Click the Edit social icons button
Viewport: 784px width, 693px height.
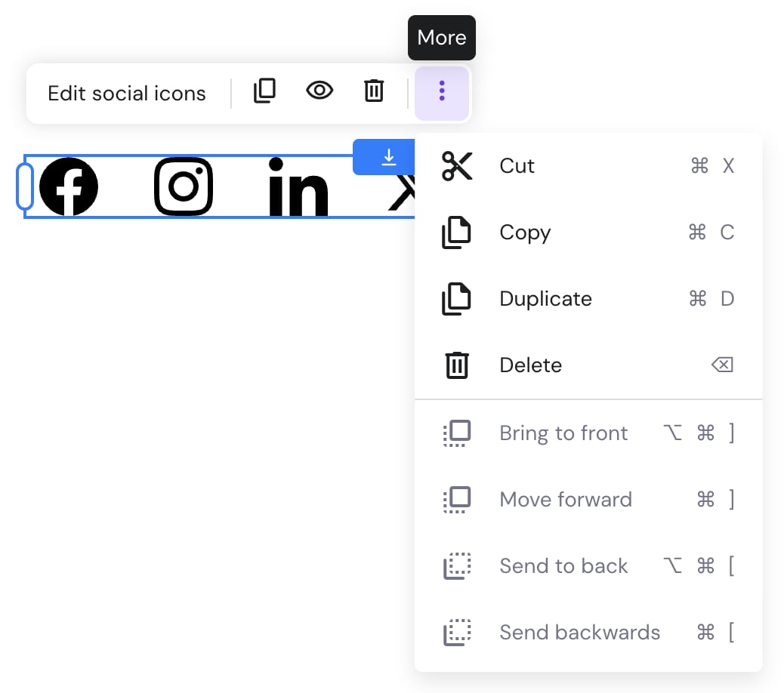click(x=126, y=93)
